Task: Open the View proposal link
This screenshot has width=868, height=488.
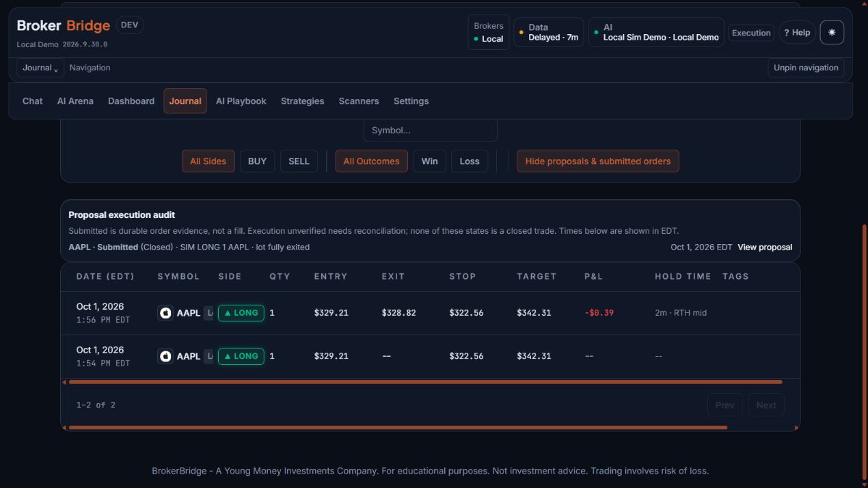Action: (765, 247)
